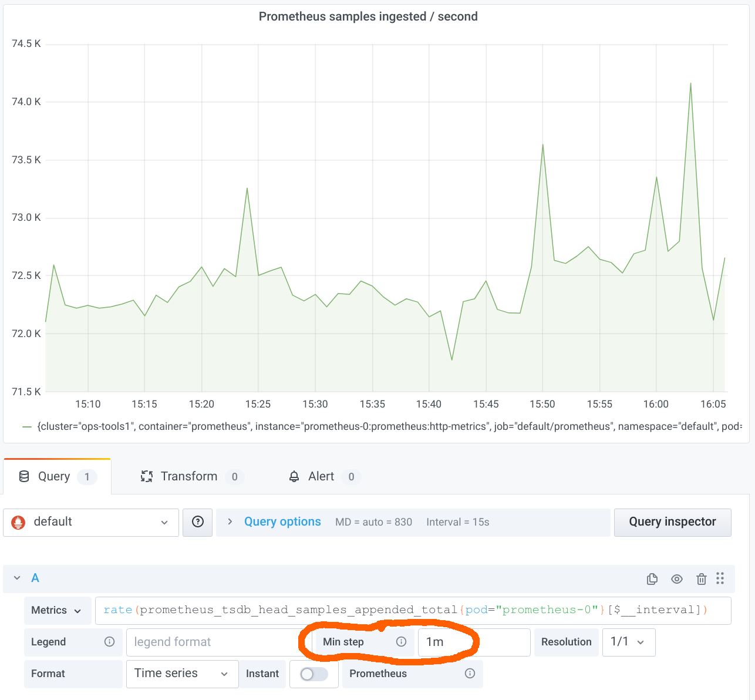The width and height of the screenshot is (755, 700).
Task: Open the default data source dropdown
Action: 91,522
